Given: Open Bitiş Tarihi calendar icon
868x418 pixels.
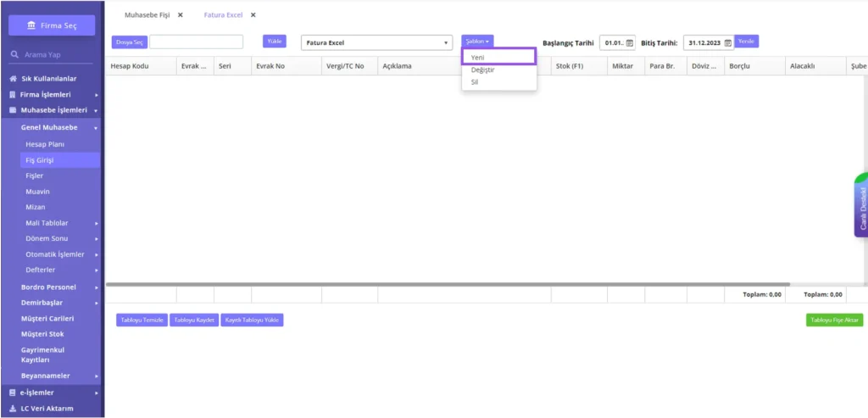Looking at the screenshot, I should pyautogui.click(x=728, y=42).
